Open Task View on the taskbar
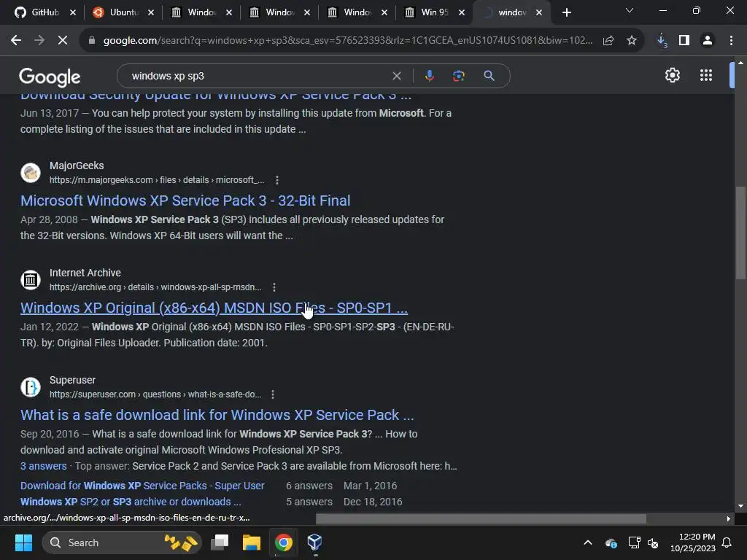 tap(220, 542)
